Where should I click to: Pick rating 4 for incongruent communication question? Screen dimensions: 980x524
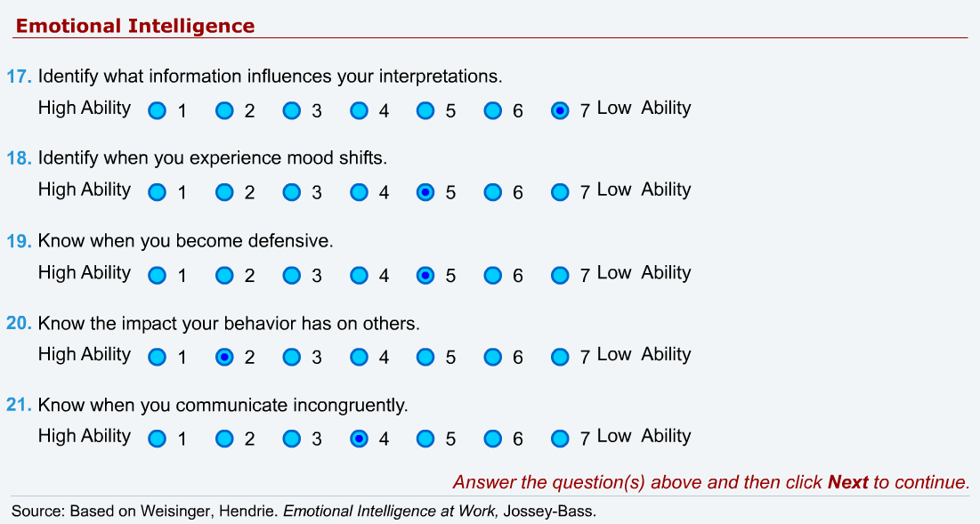pos(359,438)
